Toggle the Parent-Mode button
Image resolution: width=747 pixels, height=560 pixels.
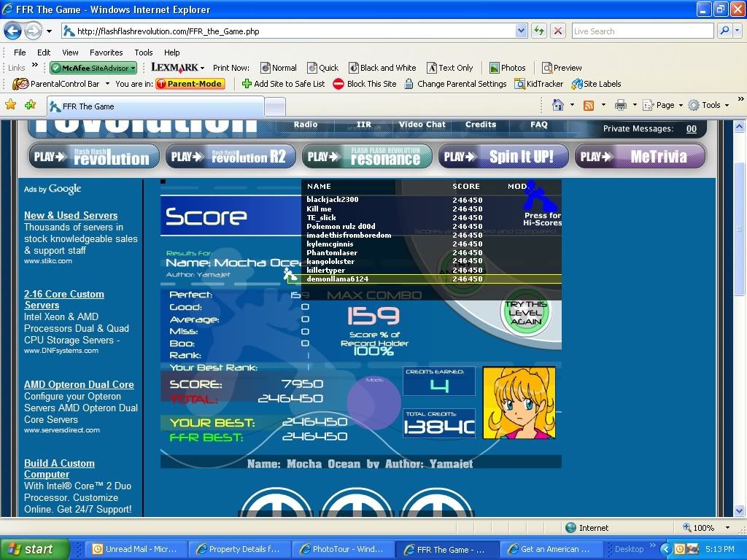(190, 84)
